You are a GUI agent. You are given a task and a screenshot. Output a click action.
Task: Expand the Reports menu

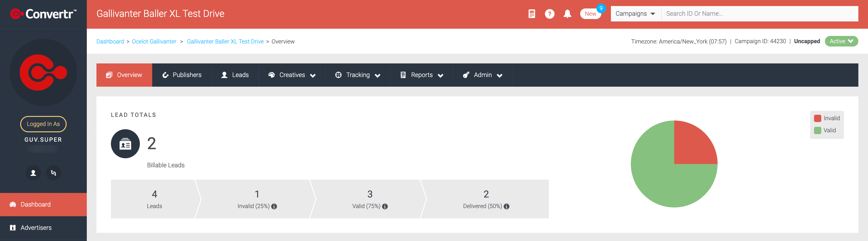click(x=422, y=75)
